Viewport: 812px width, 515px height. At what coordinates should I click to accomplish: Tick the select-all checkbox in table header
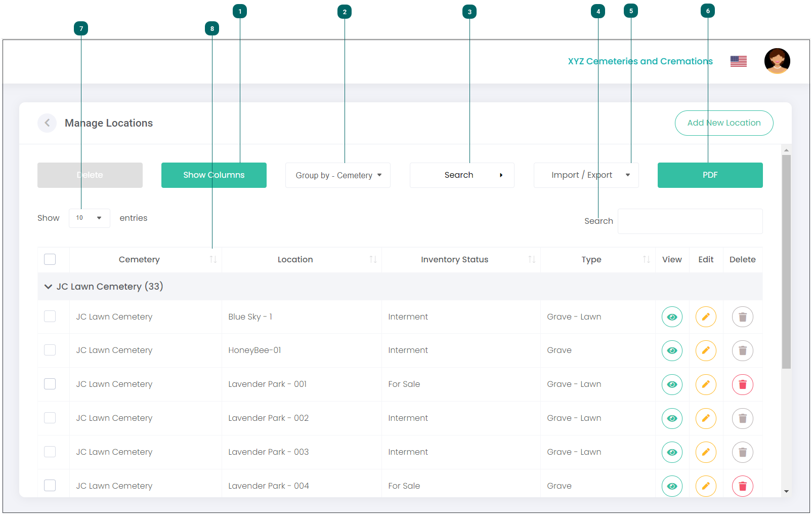pyautogui.click(x=50, y=259)
